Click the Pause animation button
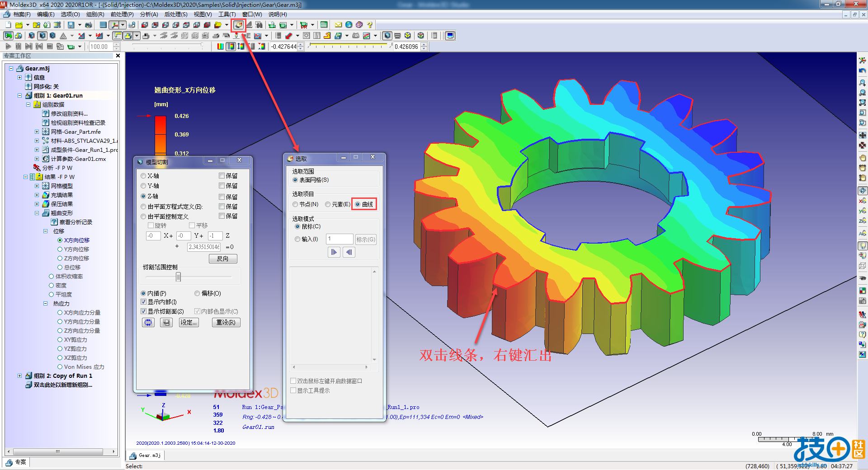Viewport: 868px width, 470px height. tap(19, 46)
